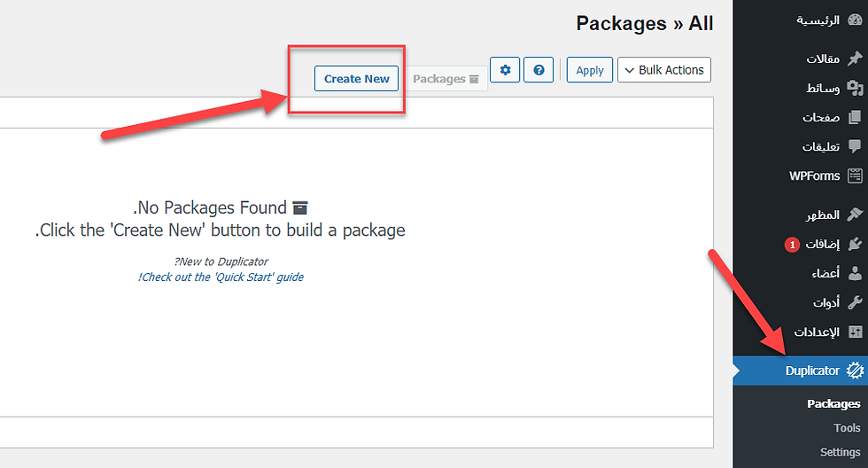
Task: Open Tools submenu under Duplicator
Action: (847, 428)
